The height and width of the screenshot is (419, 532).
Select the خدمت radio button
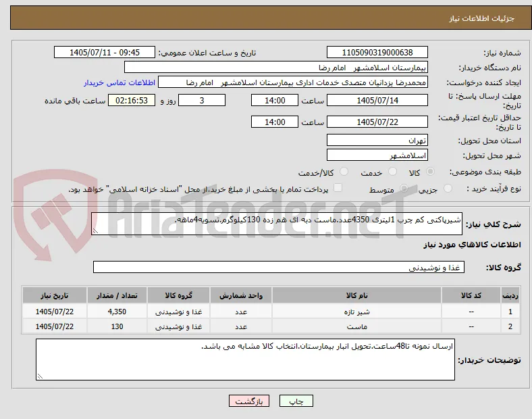tap(392, 172)
